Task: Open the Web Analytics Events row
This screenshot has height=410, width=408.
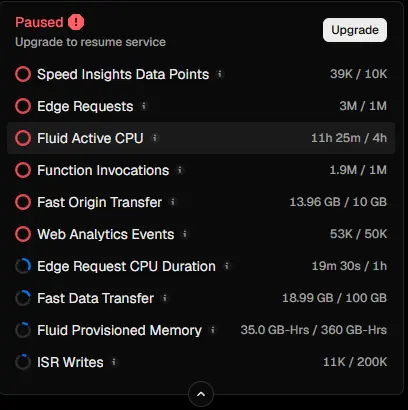Action: coord(201,234)
